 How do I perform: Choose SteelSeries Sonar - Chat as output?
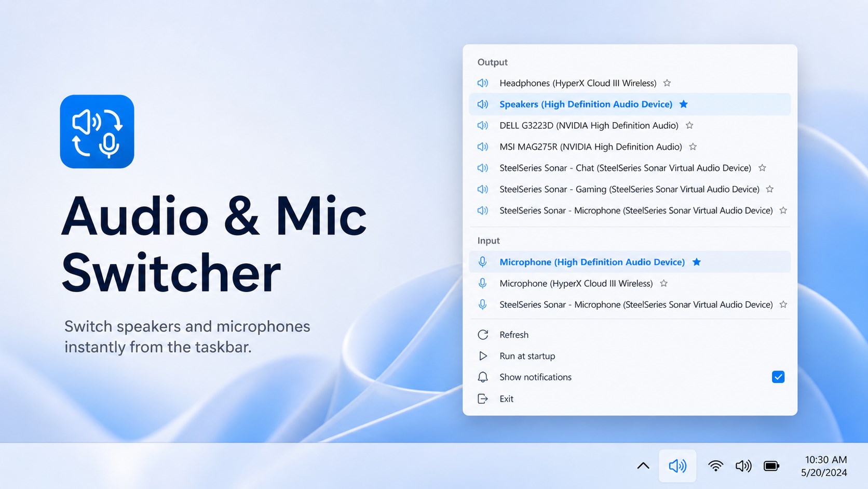click(630, 168)
